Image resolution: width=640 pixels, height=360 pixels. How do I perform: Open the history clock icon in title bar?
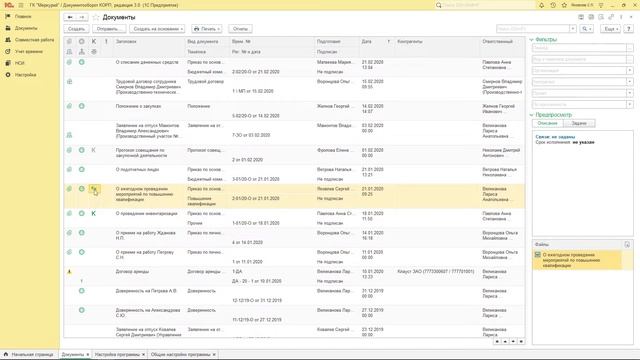[553, 5]
